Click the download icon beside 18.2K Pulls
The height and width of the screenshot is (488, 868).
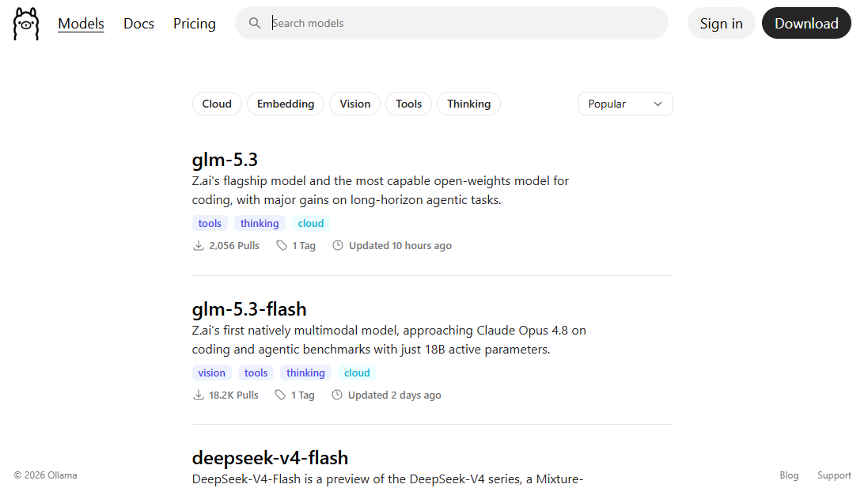(x=198, y=395)
